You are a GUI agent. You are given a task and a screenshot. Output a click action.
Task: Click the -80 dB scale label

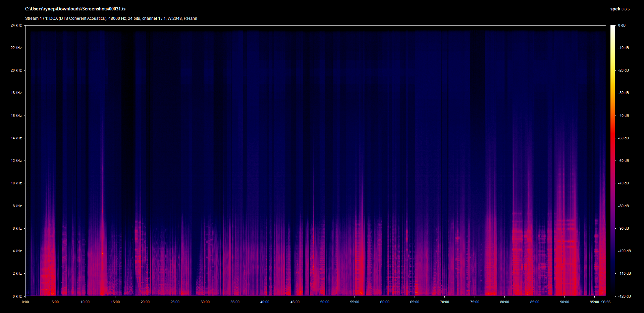coord(624,206)
